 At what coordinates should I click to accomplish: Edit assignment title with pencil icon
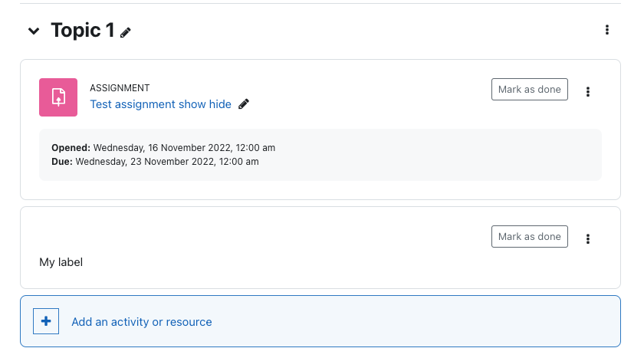[244, 103]
